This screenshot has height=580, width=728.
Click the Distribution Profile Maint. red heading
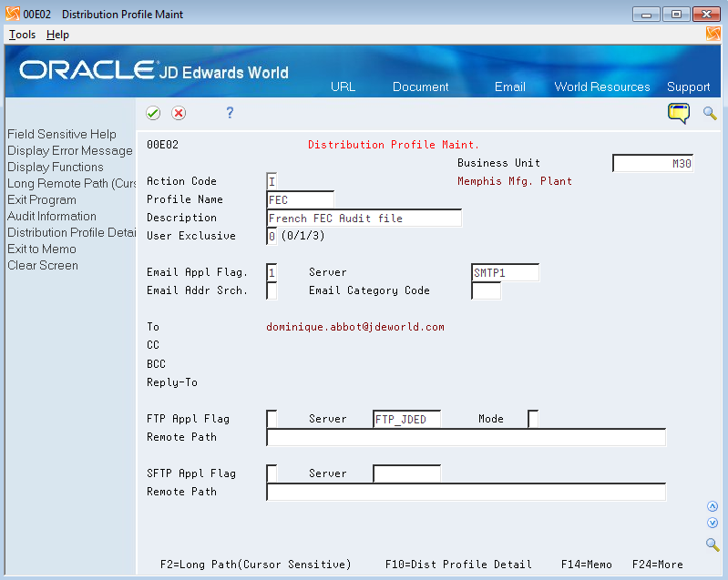[x=393, y=145]
